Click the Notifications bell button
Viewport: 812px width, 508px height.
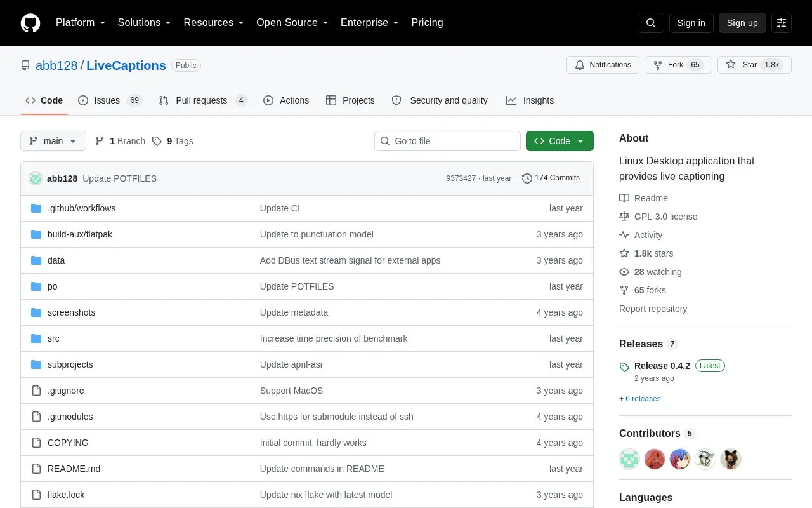(x=603, y=65)
